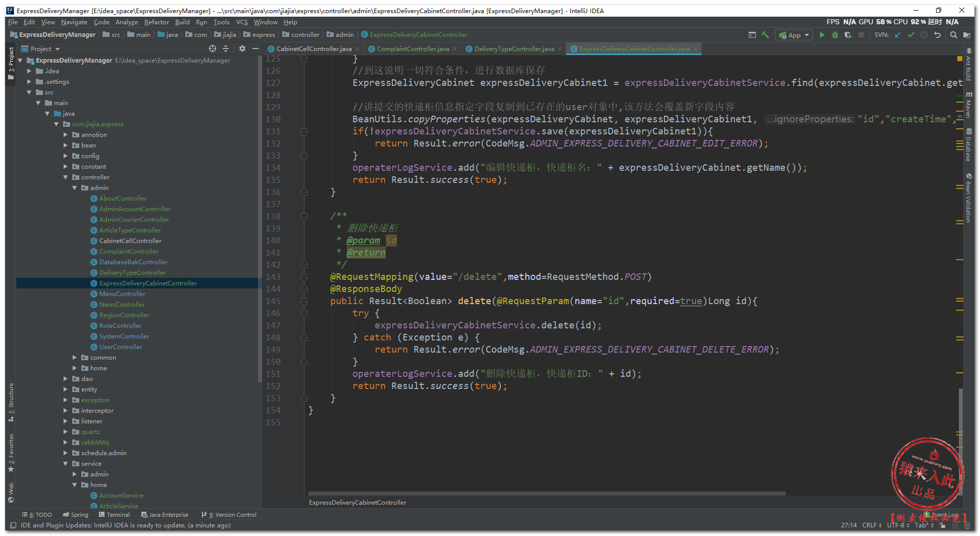Open Project panel settings gear
Screen dimensions: 980x536
[x=242, y=48]
